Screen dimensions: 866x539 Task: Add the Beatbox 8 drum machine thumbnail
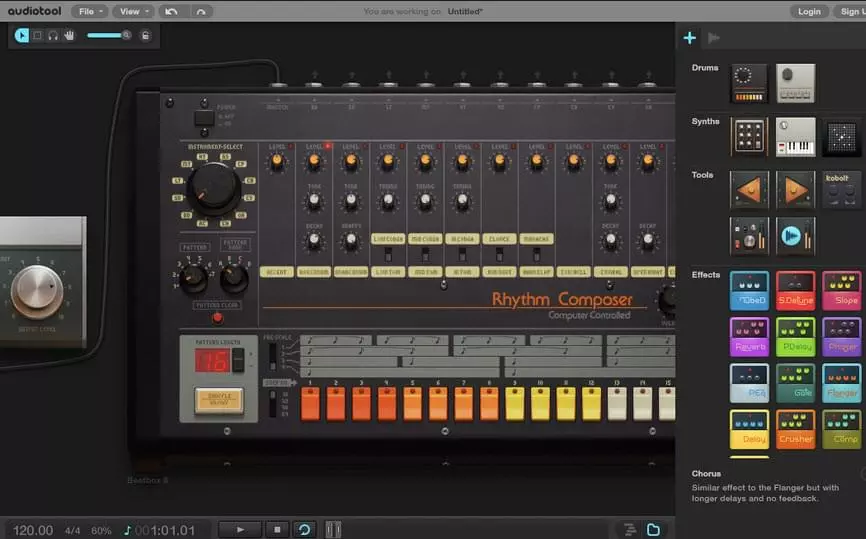point(749,83)
